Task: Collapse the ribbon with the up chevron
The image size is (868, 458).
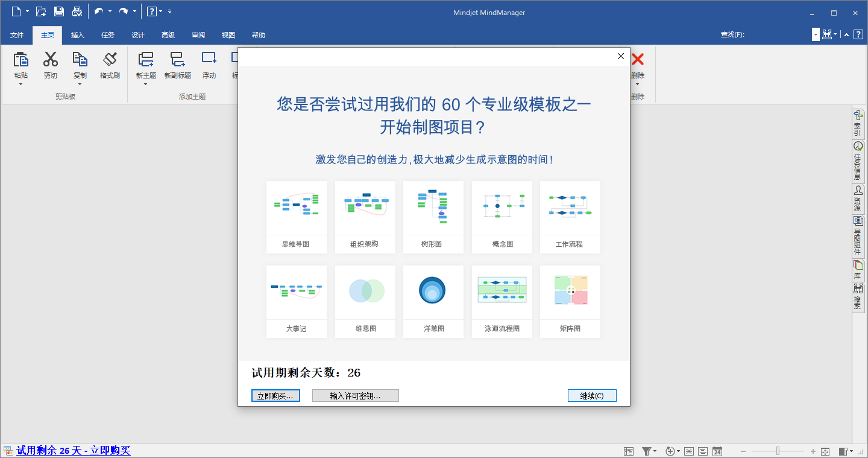Action: pyautogui.click(x=847, y=35)
